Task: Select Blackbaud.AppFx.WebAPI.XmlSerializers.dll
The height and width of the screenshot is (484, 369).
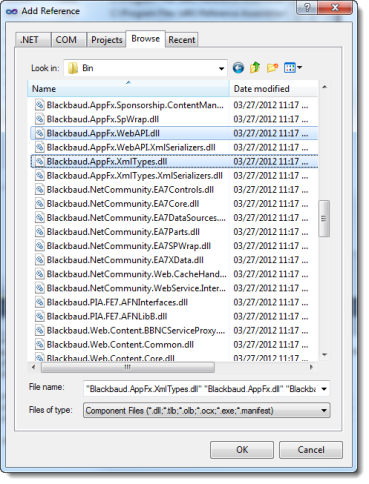Action: tap(131, 147)
